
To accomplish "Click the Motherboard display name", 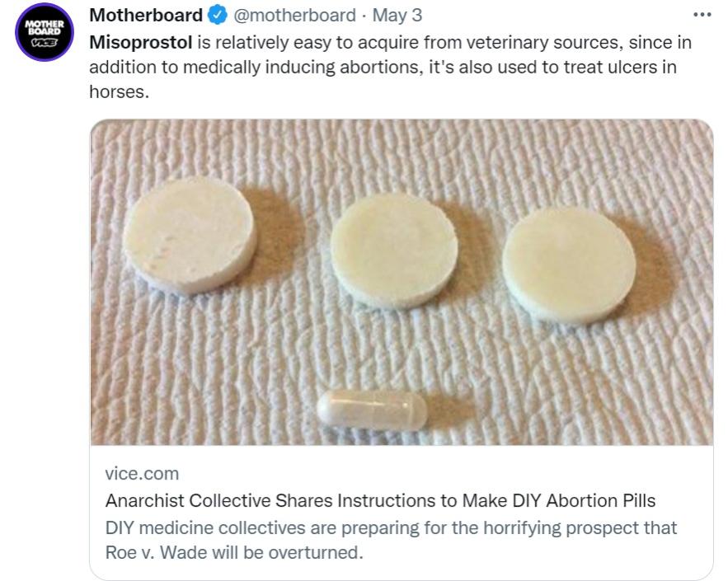I will (146, 16).
